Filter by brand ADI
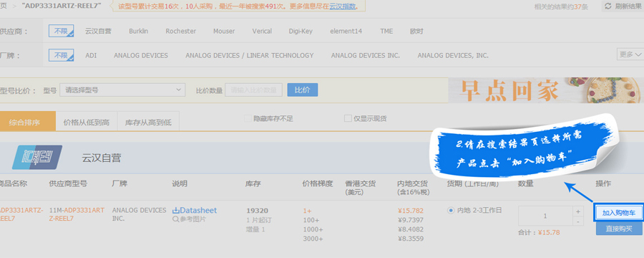This screenshot has width=644, height=258. click(x=91, y=55)
